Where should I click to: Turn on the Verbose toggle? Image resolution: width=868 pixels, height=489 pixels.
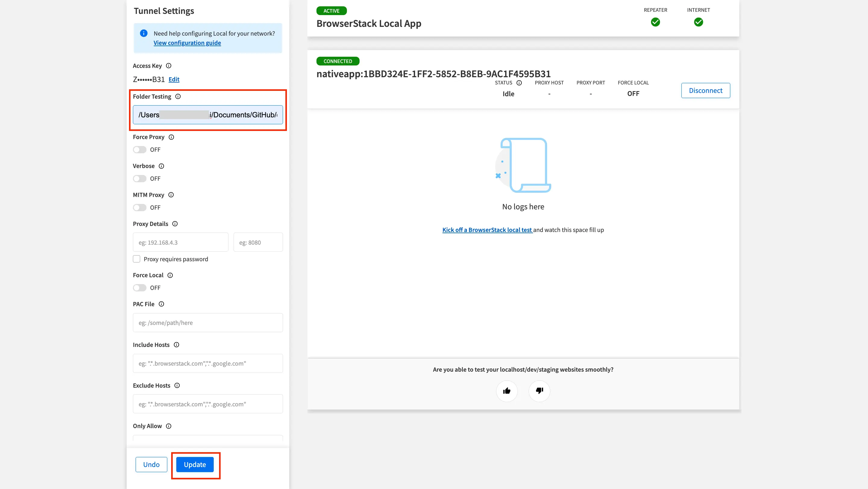140,178
